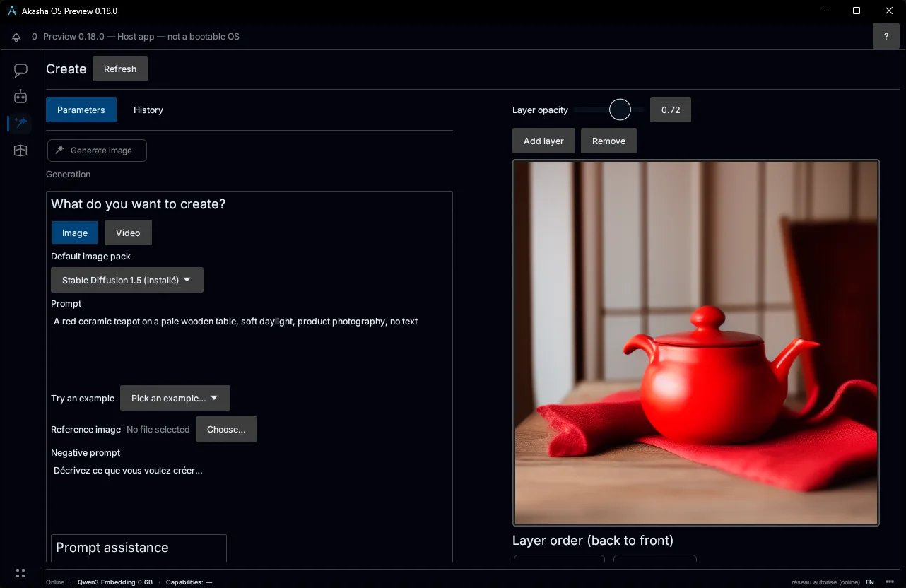Click the Remove layer button
Image resolution: width=906 pixels, height=588 pixels.
[608, 141]
